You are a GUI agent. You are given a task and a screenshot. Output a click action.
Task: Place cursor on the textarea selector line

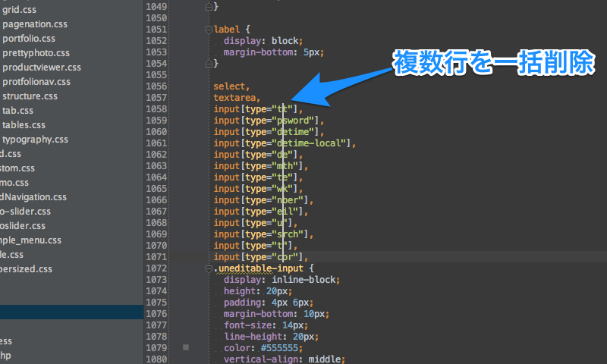tap(237, 98)
